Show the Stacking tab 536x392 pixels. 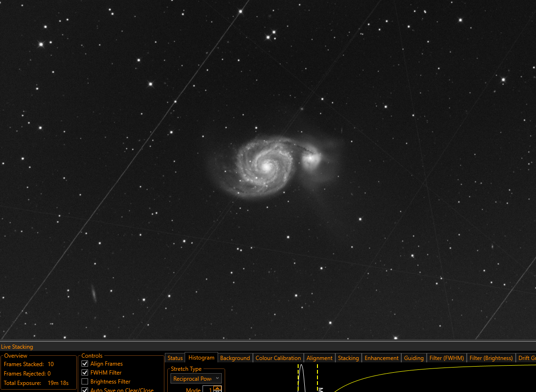click(349, 358)
